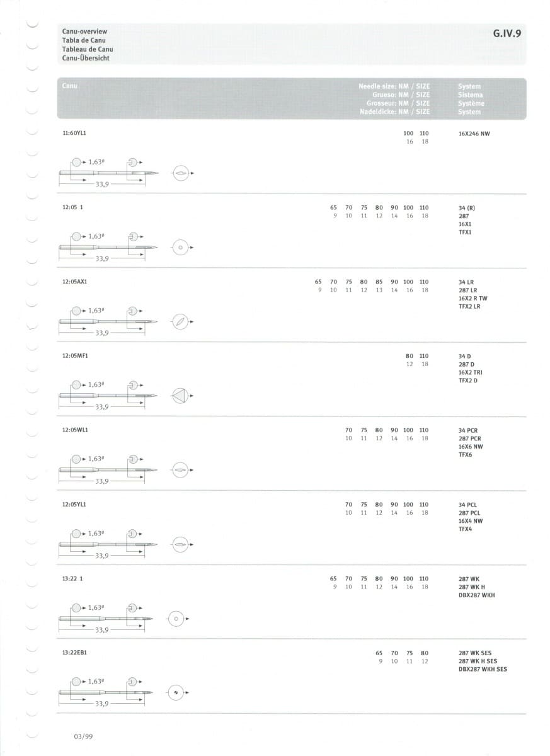Click the G.IV.9 page code
This screenshot has width=550, height=756.
(507, 35)
